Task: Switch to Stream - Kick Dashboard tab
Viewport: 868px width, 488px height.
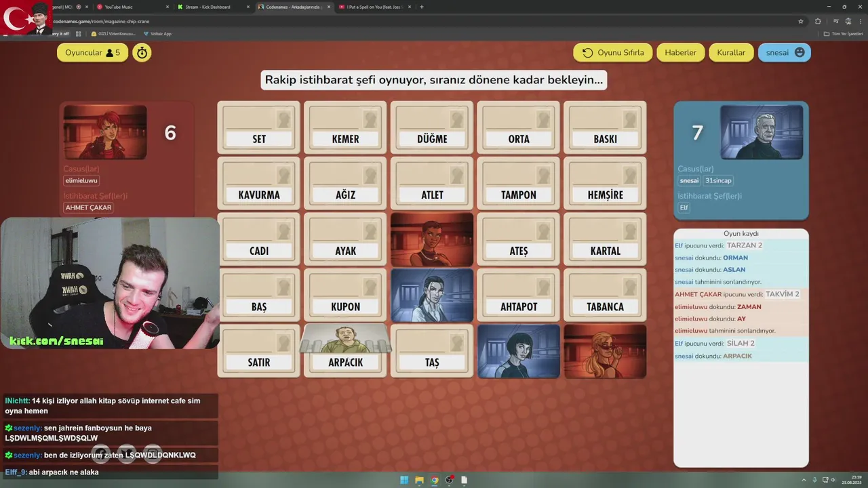Action: (213, 7)
